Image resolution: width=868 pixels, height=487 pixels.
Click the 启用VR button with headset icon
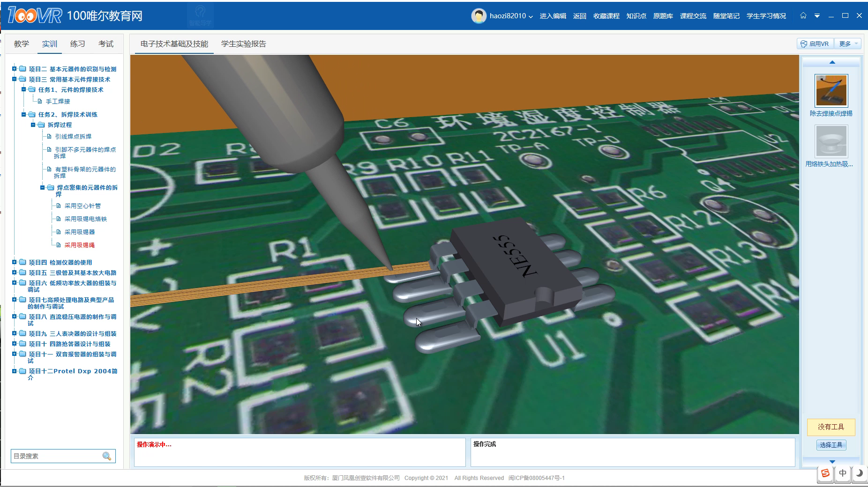pyautogui.click(x=815, y=44)
